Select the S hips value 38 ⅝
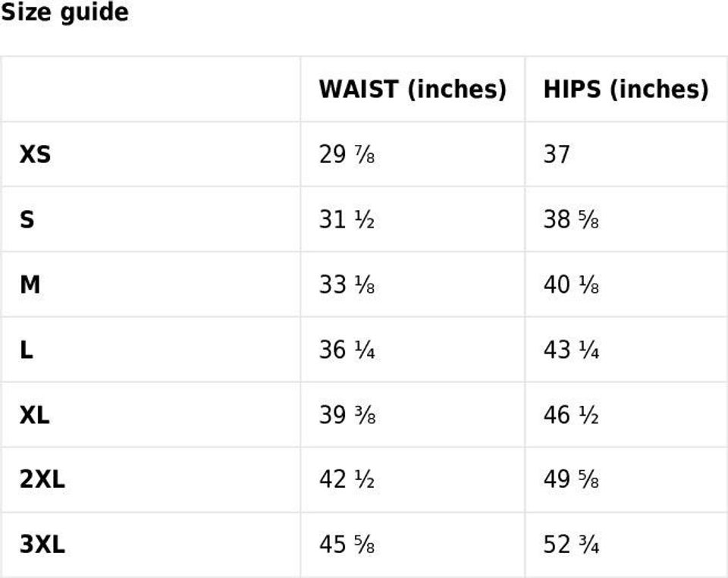728x578 pixels. 571,220
